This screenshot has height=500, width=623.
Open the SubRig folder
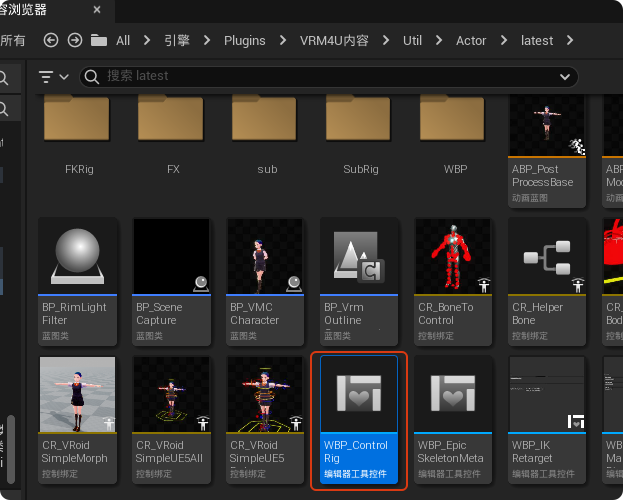[x=359, y=135]
